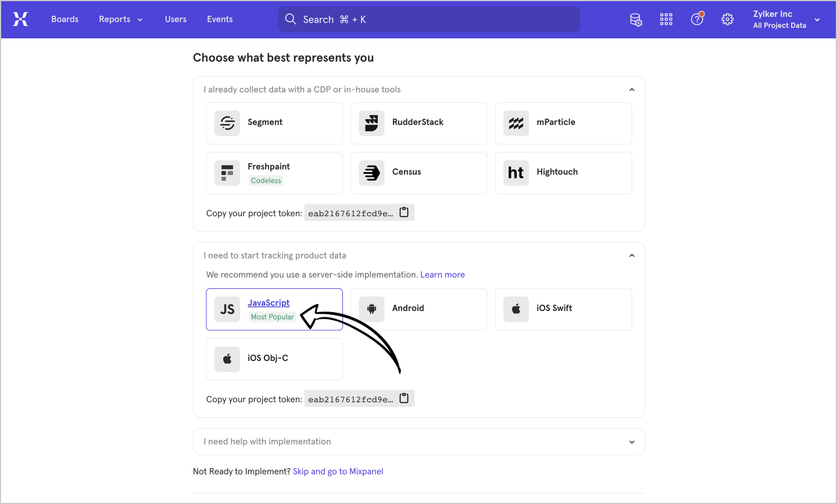The width and height of the screenshot is (837, 504).
Task: Choose the iOS Obj-C option
Action: 274,359
